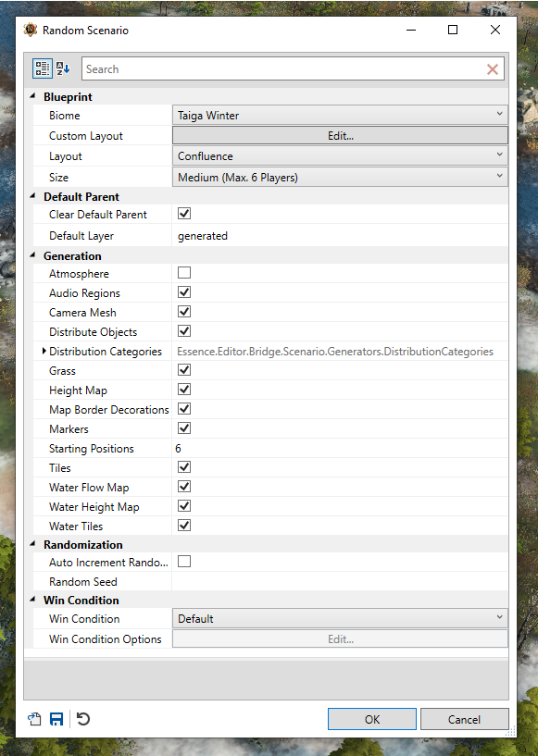Click the Random Scenario title bar app icon
The height and width of the screenshot is (756, 538).
[x=31, y=30]
